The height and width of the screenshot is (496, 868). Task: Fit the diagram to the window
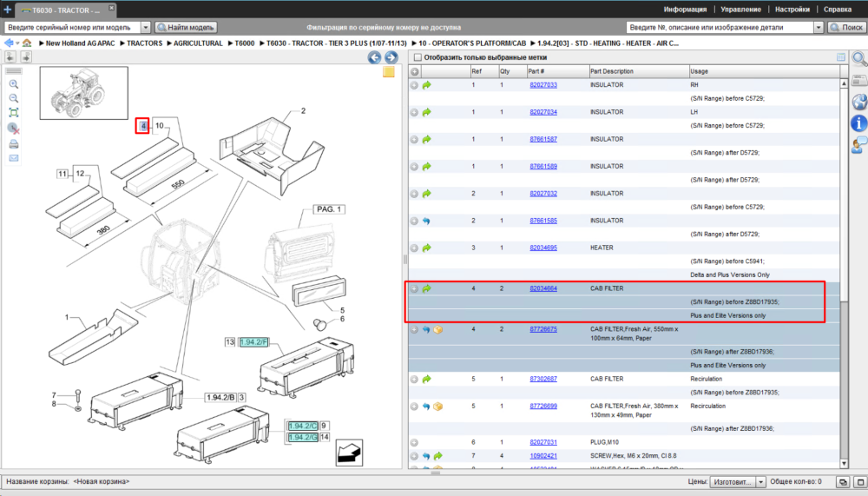coord(14,113)
